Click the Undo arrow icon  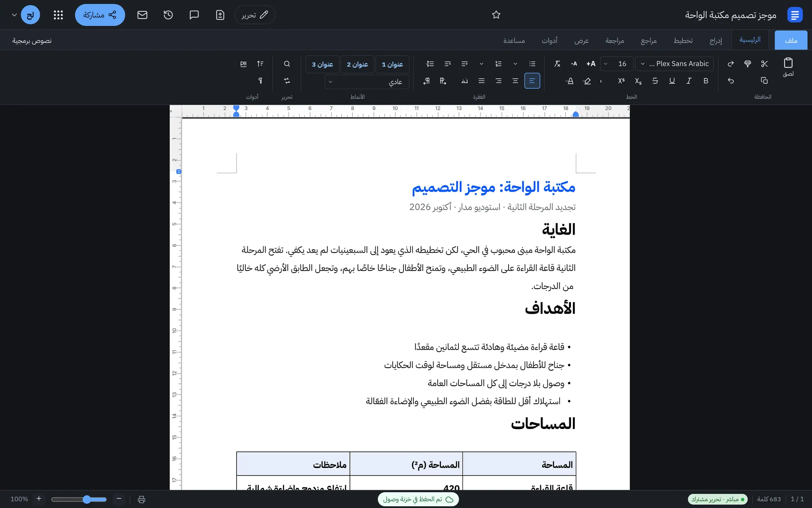tap(730, 81)
